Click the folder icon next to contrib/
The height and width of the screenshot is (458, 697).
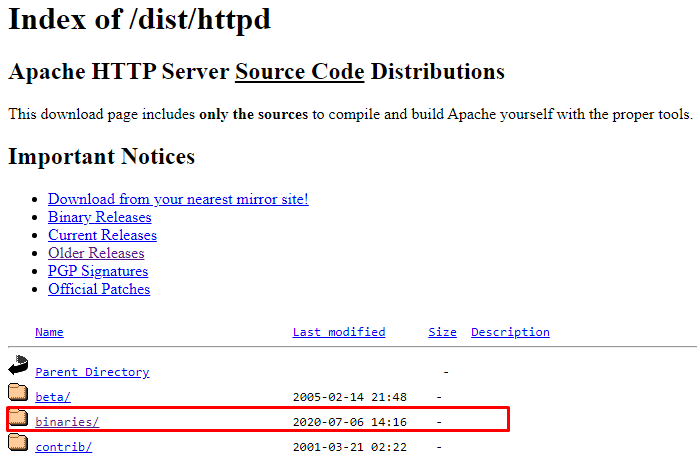click(x=18, y=442)
